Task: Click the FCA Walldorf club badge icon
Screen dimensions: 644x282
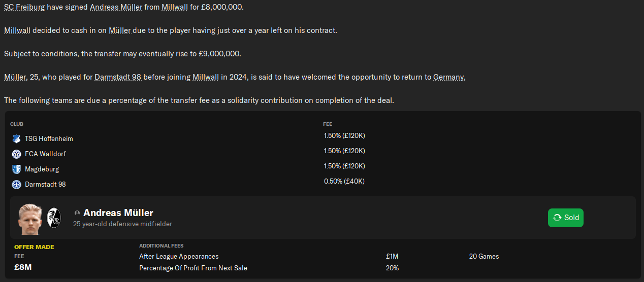Action: point(16,154)
